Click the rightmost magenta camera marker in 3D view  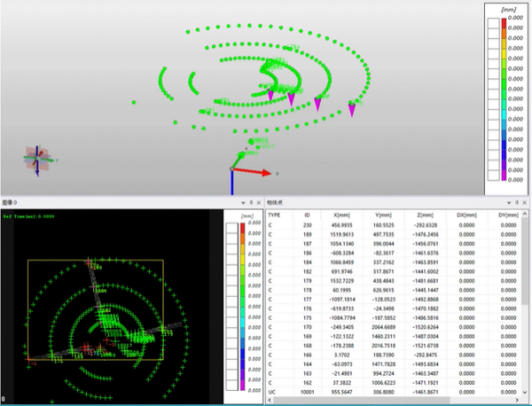coord(352,110)
